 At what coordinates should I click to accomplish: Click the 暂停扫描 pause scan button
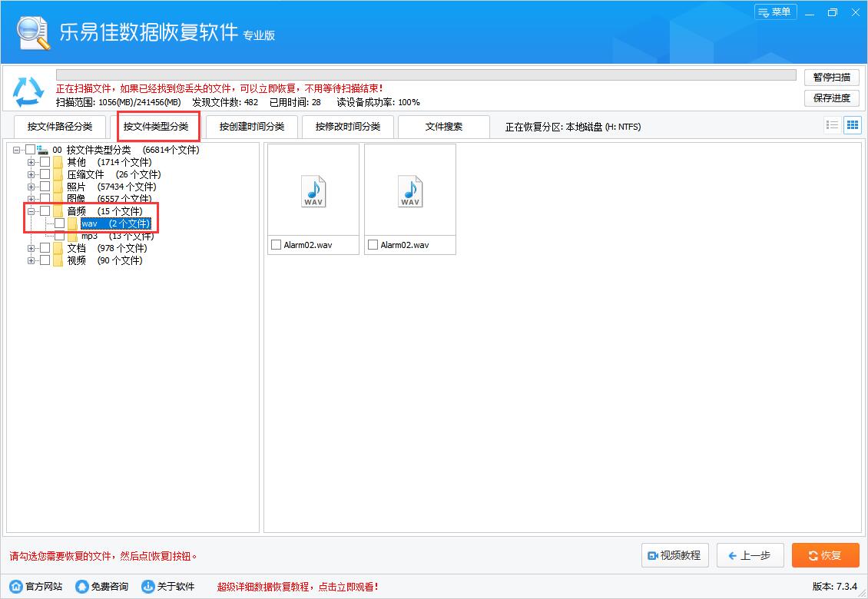click(831, 77)
